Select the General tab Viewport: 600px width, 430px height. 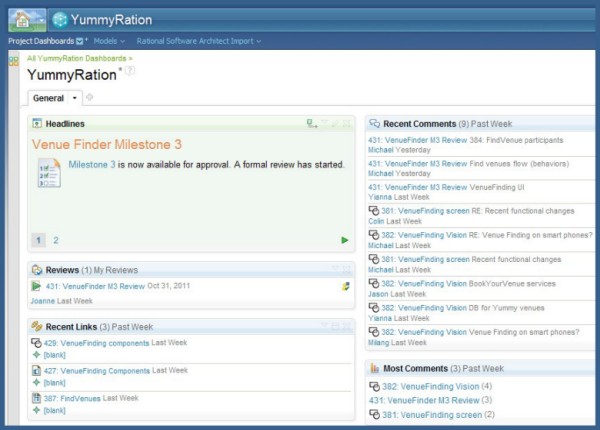[x=48, y=98]
